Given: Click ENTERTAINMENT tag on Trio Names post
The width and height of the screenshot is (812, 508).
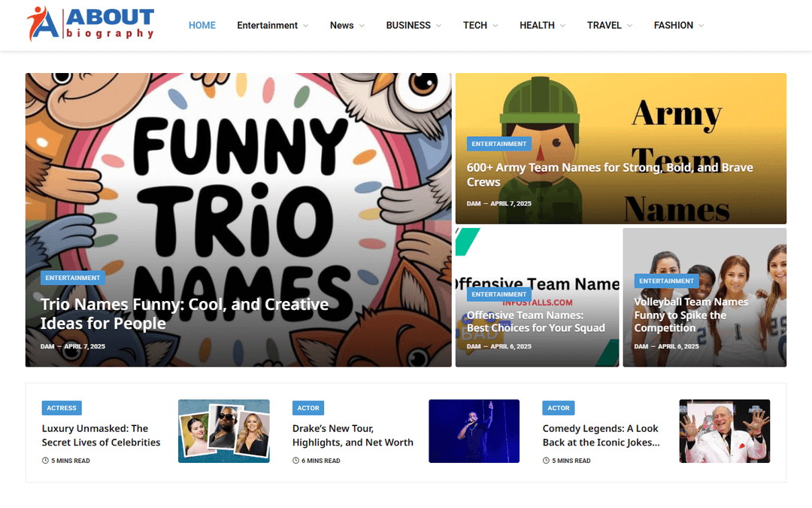Looking at the screenshot, I should pyautogui.click(x=73, y=278).
